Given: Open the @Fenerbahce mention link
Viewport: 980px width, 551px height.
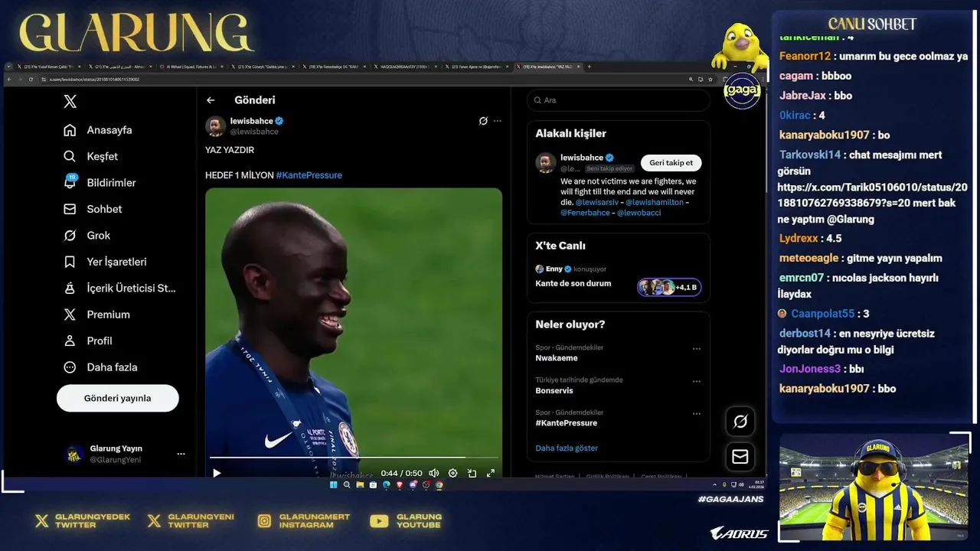Looking at the screenshot, I should pos(586,213).
